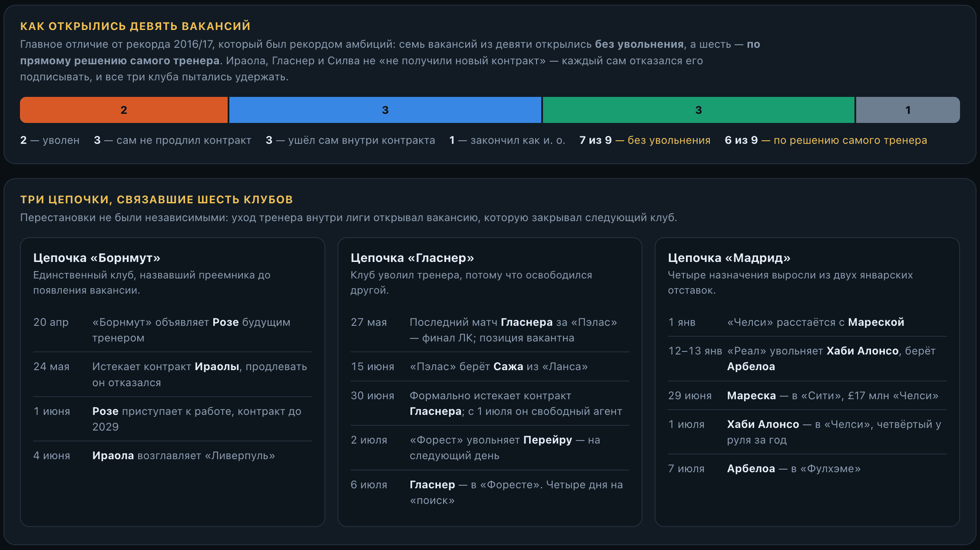
Task: Click «6 из 9 — по решению самого тренера»
Action: coord(826,140)
